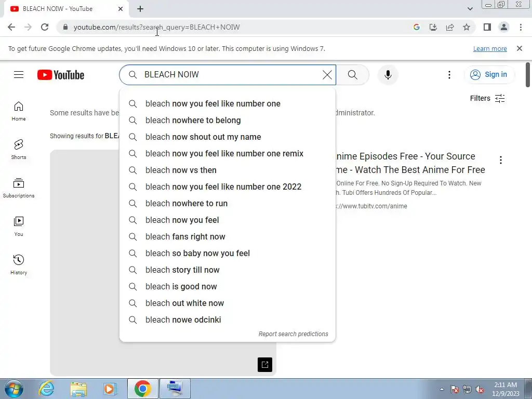Open ad link via external-link icon
Screen dimensions: 532x399
click(x=265, y=365)
